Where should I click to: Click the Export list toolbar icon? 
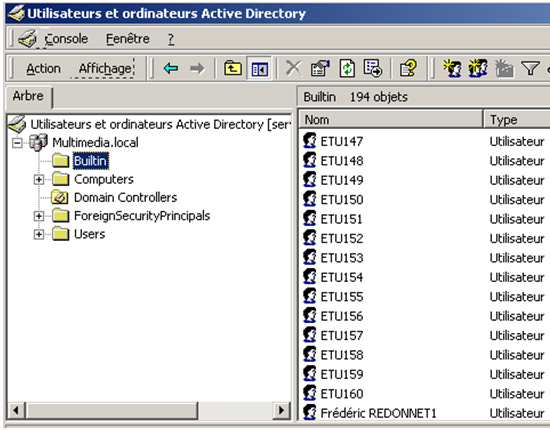point(373,68)
